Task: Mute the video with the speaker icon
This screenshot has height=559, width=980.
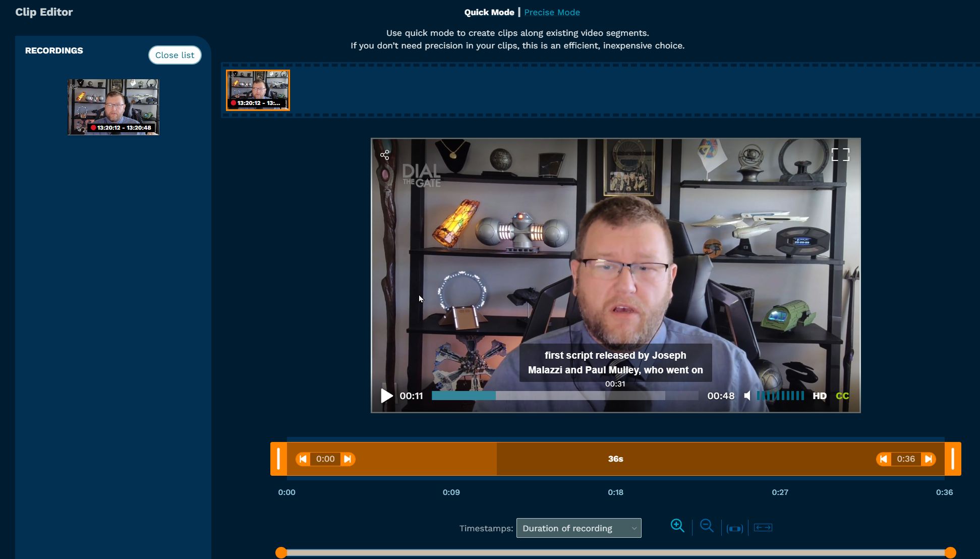Action: click(747, 396)
